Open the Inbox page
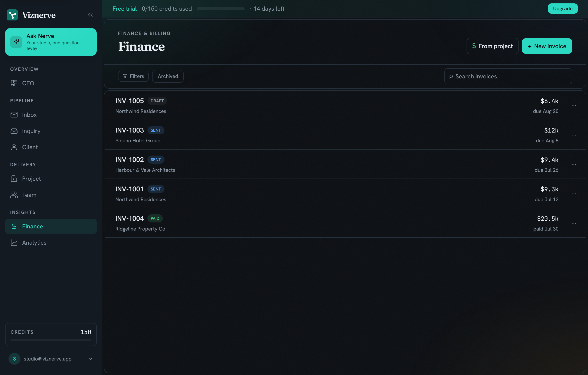This screenshot has height=375, width=588. (x=51, y=114)
